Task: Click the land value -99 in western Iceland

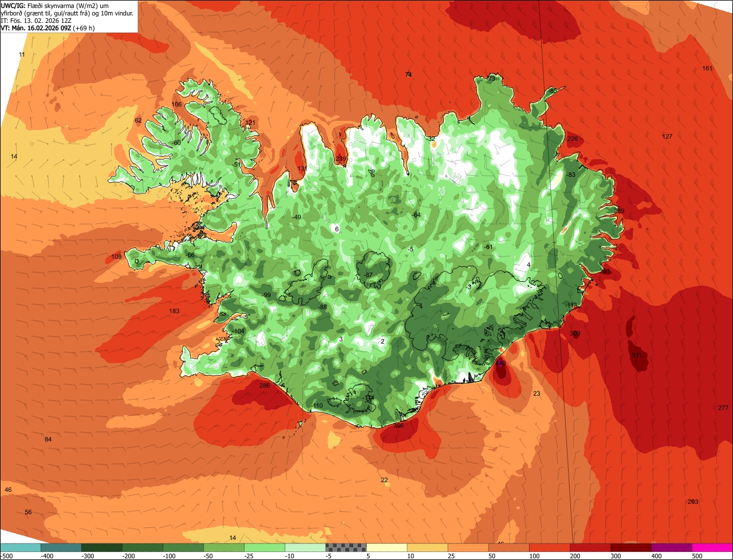Action: point(266,295)
